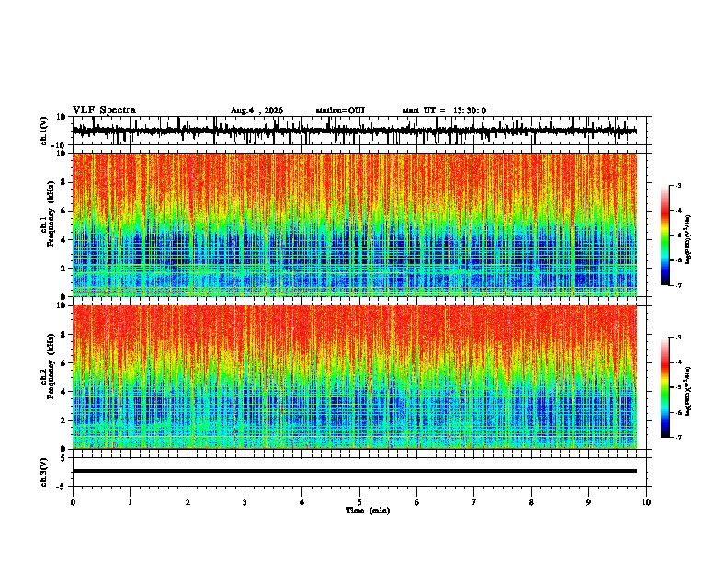Click the "2" tick on Time axis
This screenshot has width=728, height=563.
188,502
